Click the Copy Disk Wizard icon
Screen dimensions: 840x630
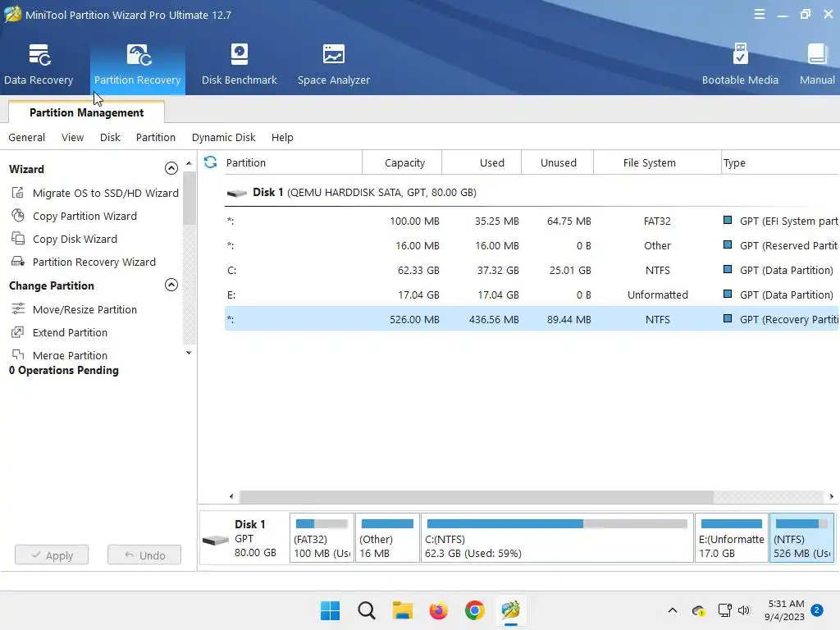click(18, 239)
